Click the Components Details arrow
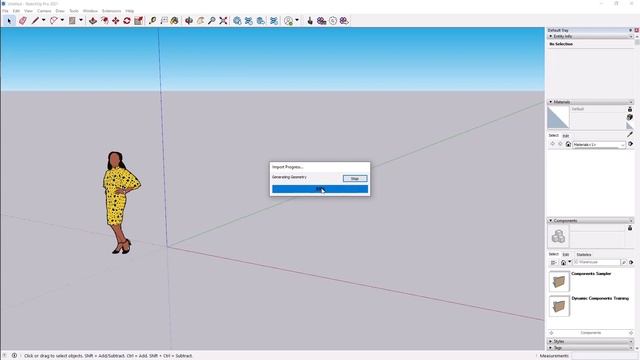640x360 pixels. click(x=631, y=262)
